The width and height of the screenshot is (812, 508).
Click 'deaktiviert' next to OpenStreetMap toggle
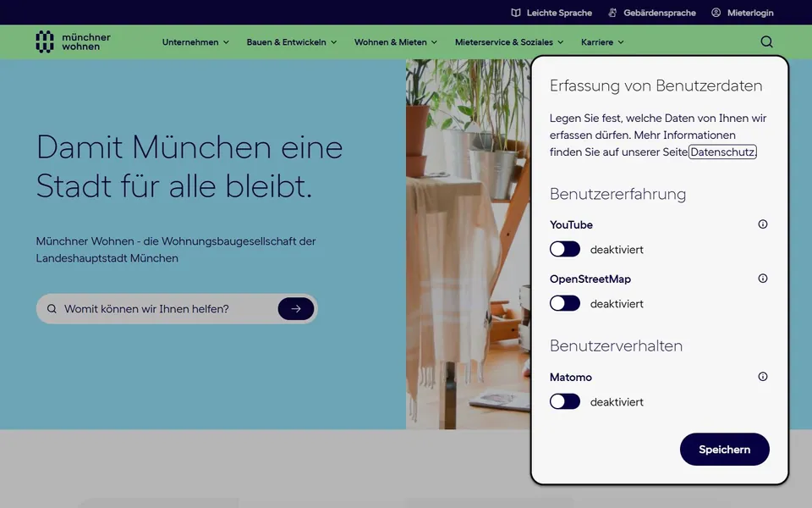[617, 304]
